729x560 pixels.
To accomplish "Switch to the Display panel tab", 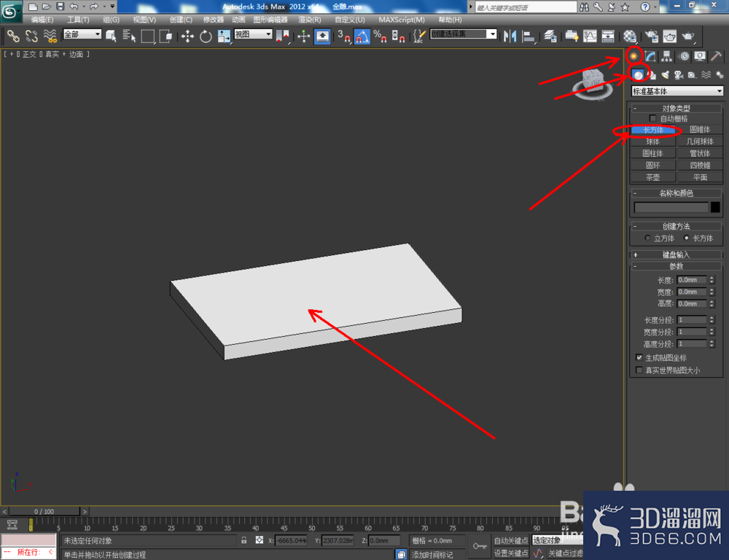I will [700, 56].
